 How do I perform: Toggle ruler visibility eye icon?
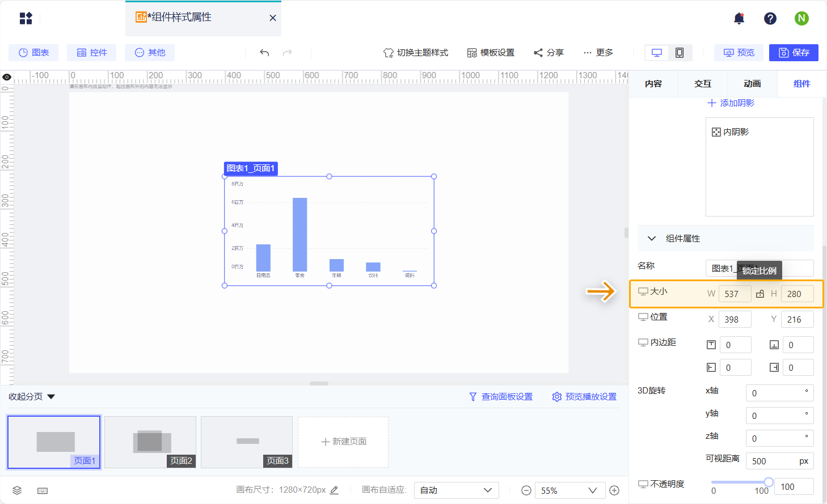[x=7, y=77]
